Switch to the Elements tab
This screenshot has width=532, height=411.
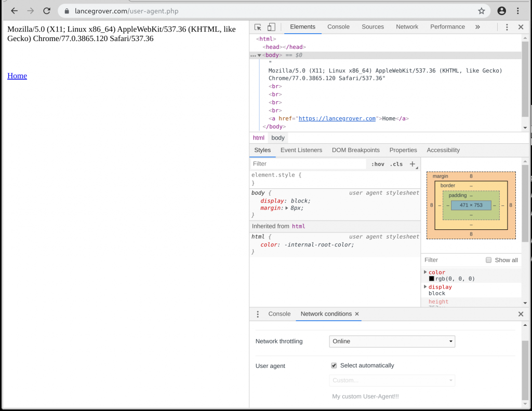303,27
